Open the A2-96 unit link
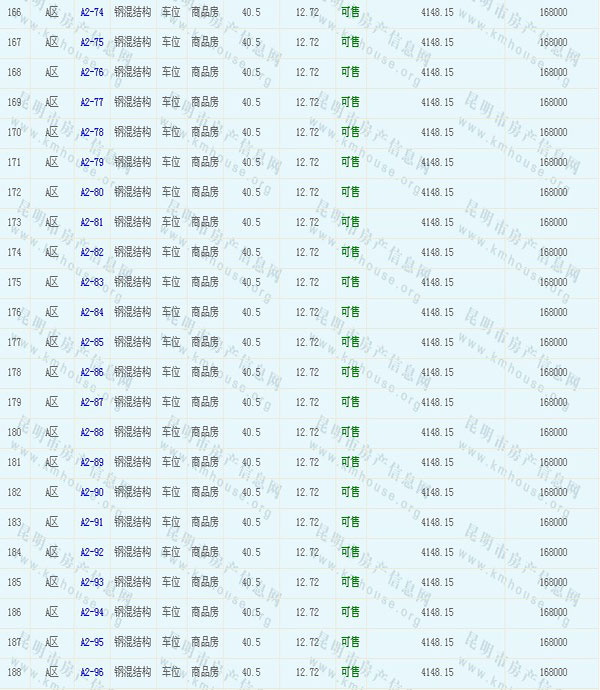600x690 pixels. (91, 672)
